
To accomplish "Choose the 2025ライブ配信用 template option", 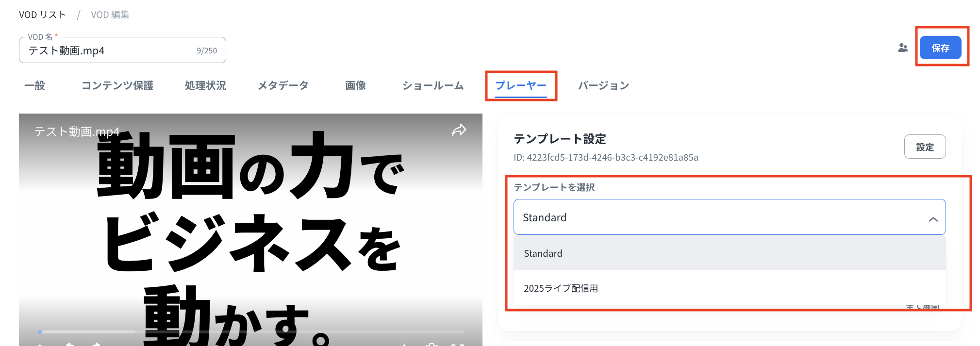I will (561, 288).
